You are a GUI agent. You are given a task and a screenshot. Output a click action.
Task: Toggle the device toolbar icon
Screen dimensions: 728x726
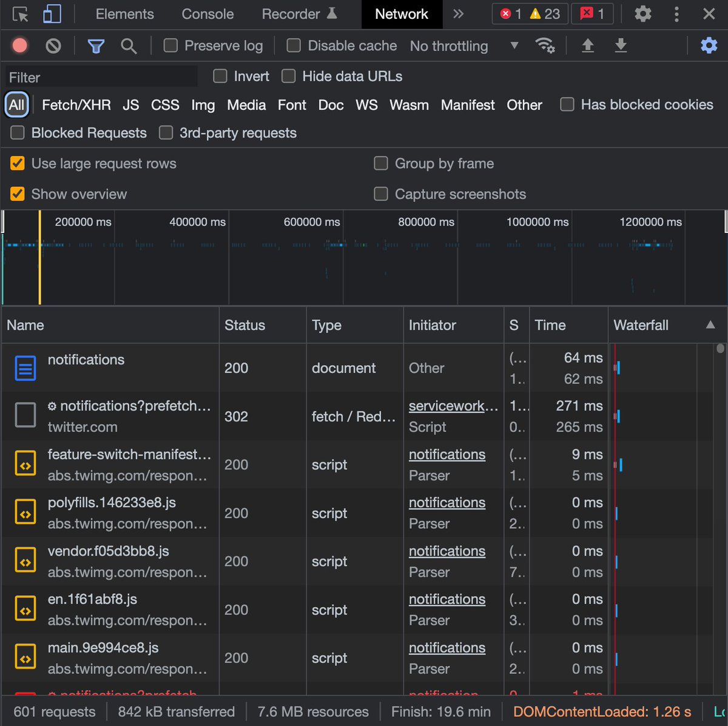pos(52,14)
